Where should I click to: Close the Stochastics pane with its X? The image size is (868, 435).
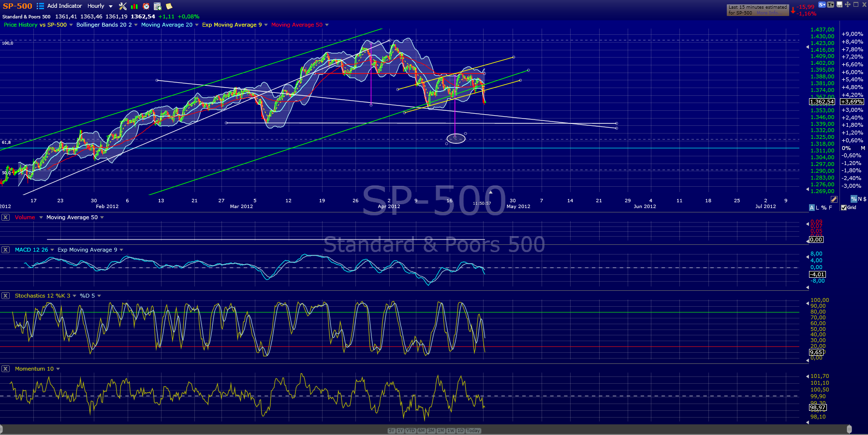coord(5,296)
